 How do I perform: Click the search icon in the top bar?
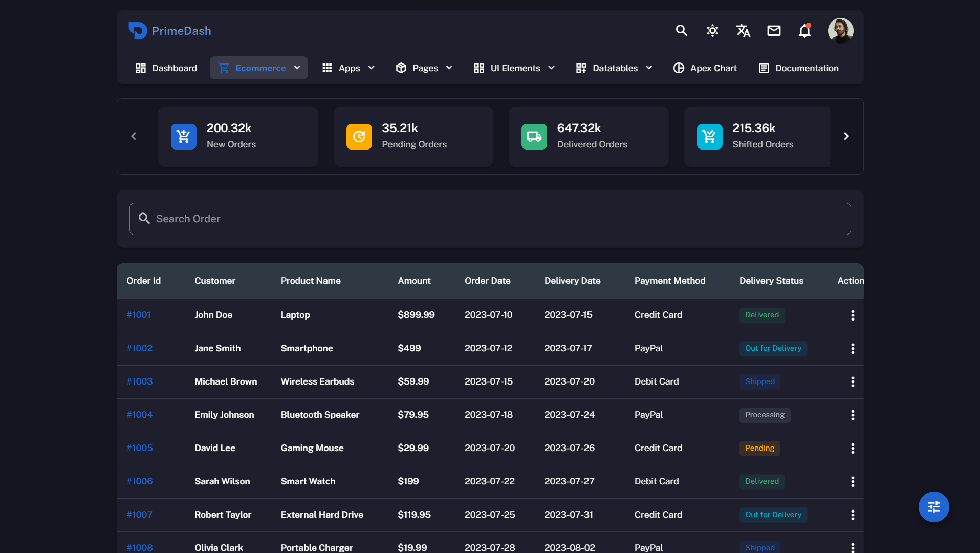point(681,30)
